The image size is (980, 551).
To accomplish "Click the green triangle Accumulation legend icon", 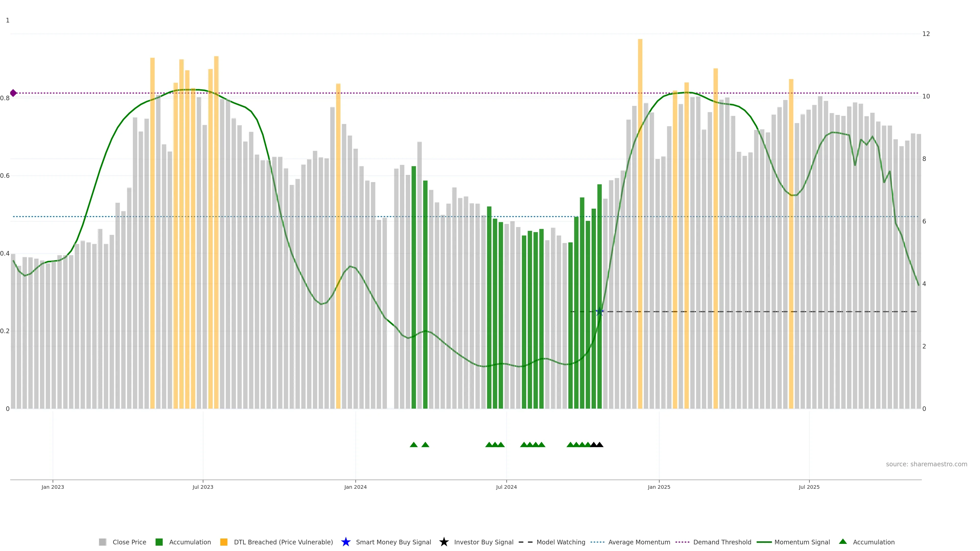I will coord(843,542).
